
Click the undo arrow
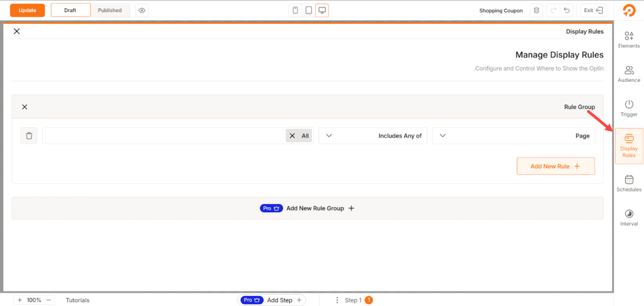(567, 10)
